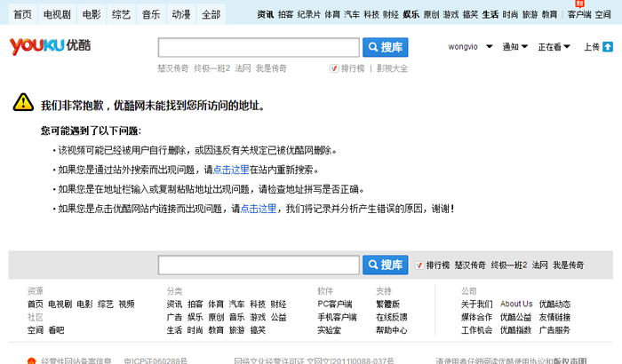The height and width of the screenshot is (364, 622).
Task: Click the upload arrow icon
Action: [x=607, y=47]
